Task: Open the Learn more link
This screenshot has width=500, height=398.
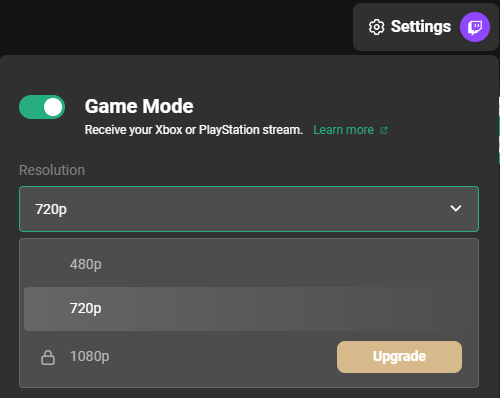Action: pyautogui.click(x=343, y=130)
